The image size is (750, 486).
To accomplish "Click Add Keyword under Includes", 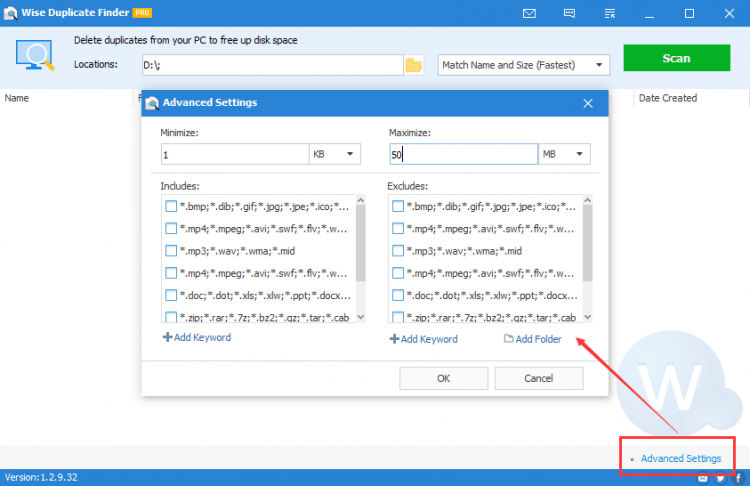I will pyautogui.click(x=197, y=338).
